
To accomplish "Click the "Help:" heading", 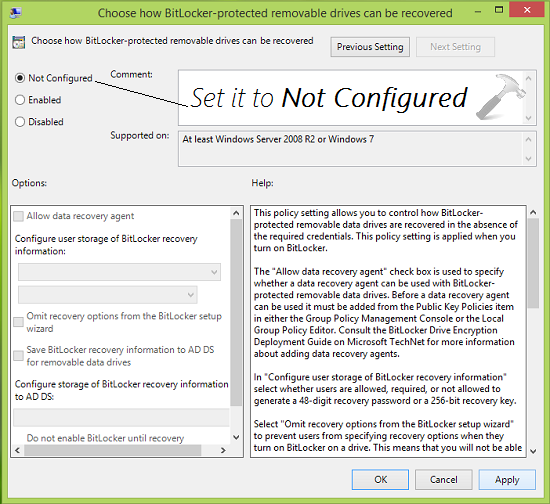I will point(262,183).
